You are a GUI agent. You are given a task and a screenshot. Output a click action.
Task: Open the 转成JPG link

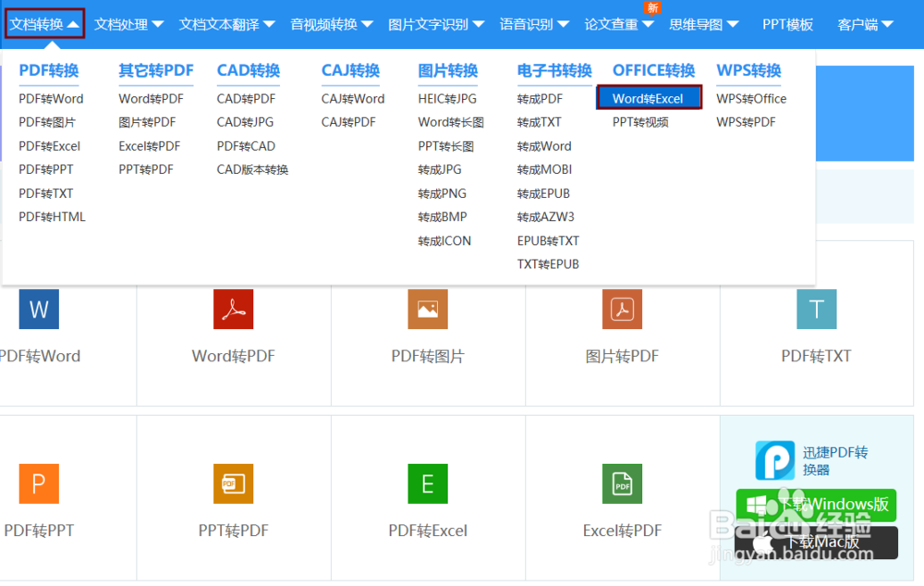pos(440,170)
